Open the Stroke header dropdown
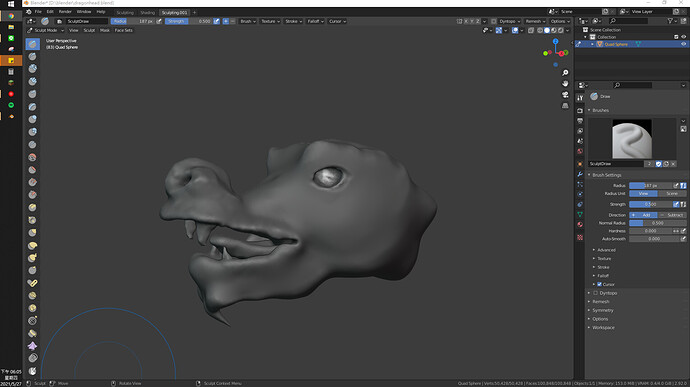This screenshot has height=387, width=690. point(293,21)
